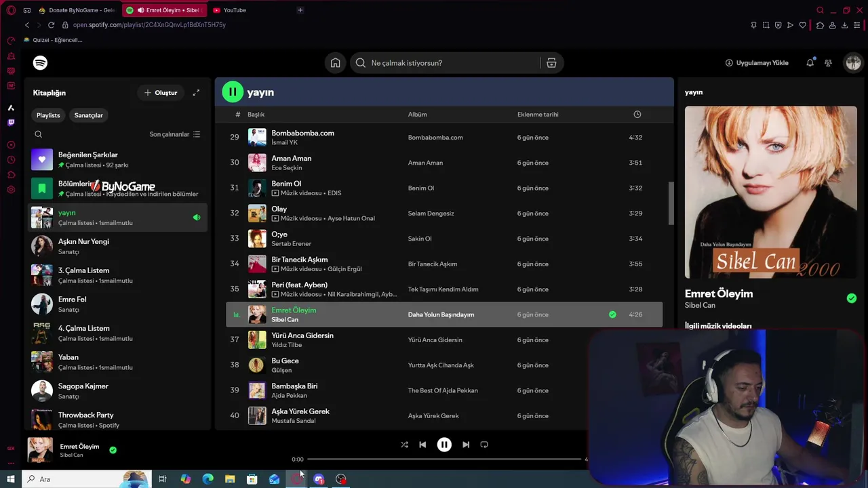Click the library search magnifier icon
This screenshot has width=868, height=488.
(x=38, y=134)
